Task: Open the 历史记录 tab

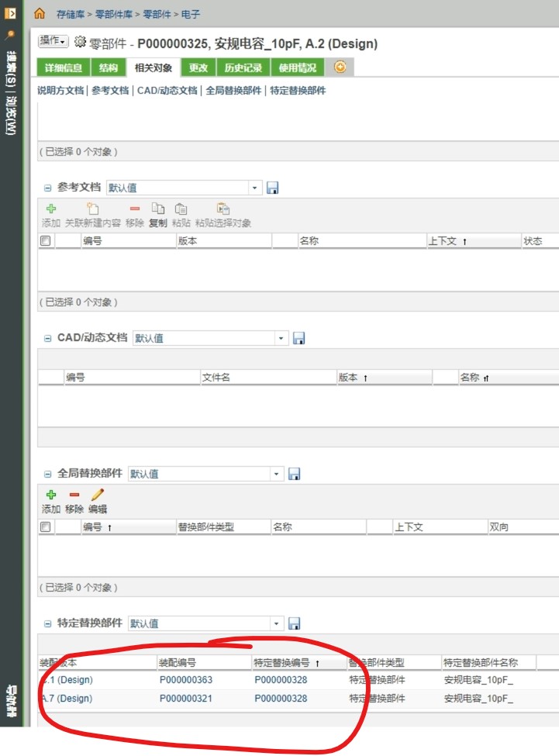Action: [243, 67]
